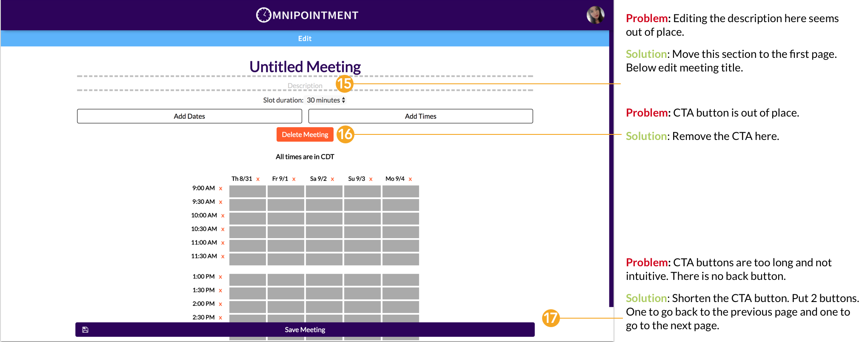
Task: Click the Omnipointment clock logo icon
Action: pos(263,15)
